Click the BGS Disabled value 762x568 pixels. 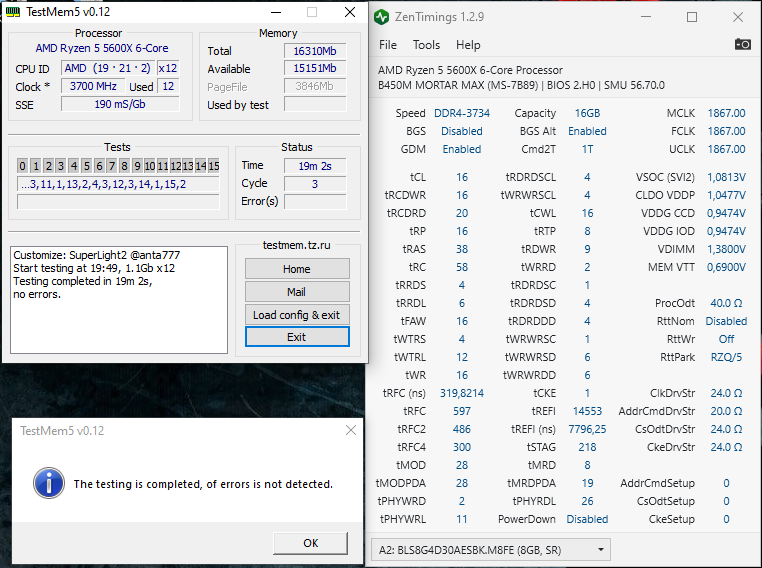click(x=462, y=131)
